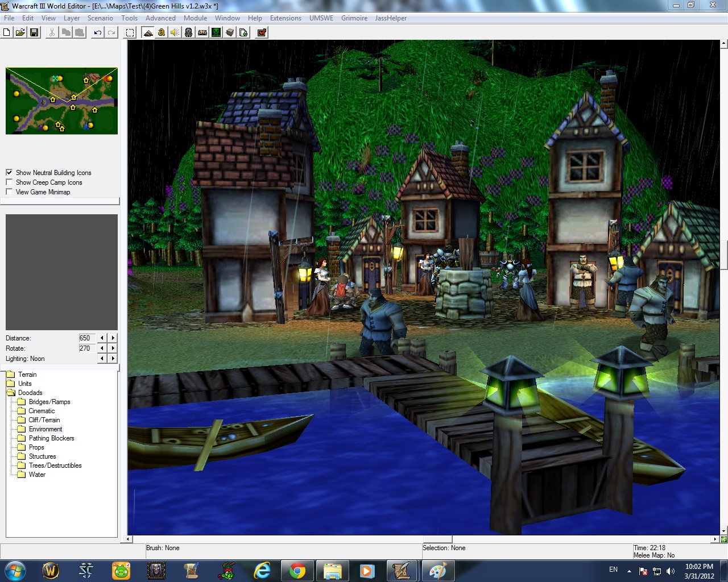Image resolution: width=728 pixels, height=582 pixels.
Task: Open Paint palette icon in taskbar
Action: 437,570
